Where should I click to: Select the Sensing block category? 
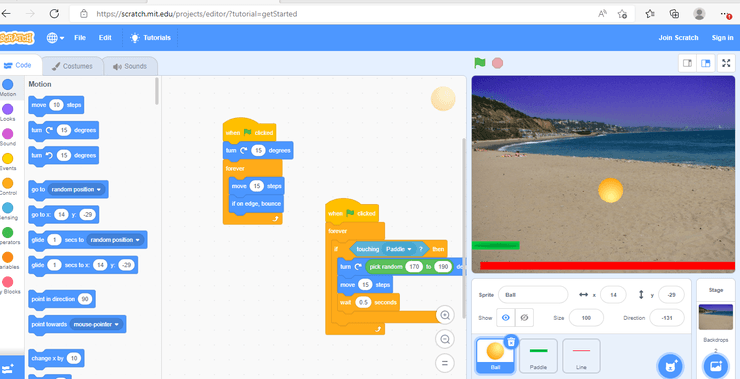[8, 211]
